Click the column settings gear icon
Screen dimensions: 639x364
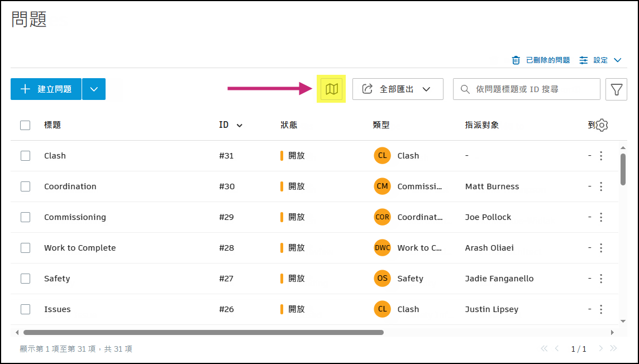click(602, 125)
